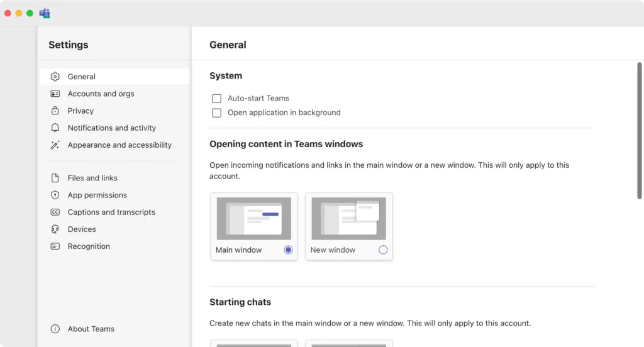This screenshot has height=347, width=644.
Task: Click the Auto-start Teams label
Action: pyautogui.click(x=258, y=98)
